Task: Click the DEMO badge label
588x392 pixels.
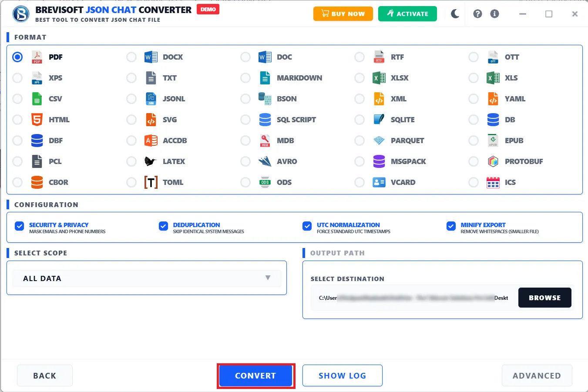Action: [208, 9]
